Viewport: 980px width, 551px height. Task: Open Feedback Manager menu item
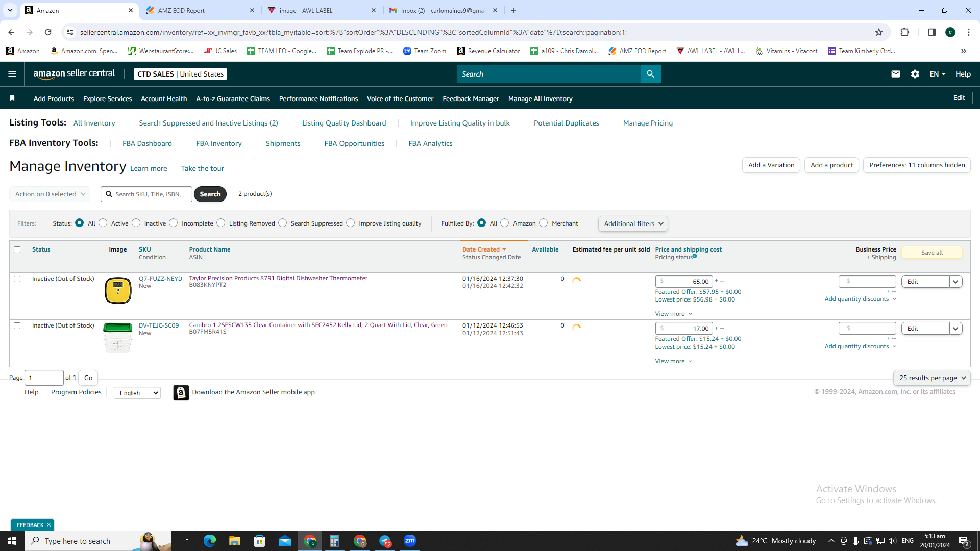tap(471, 98)
